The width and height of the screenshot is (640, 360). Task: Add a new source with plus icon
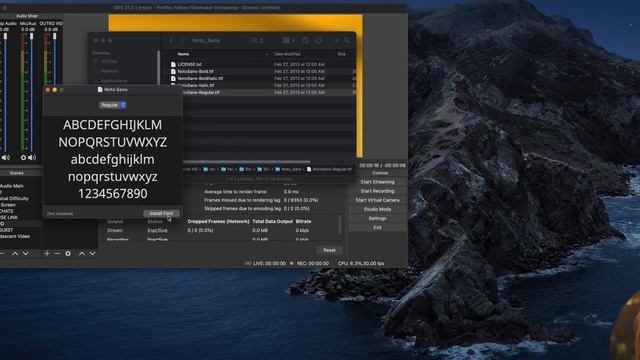pyautogui.click(x=47, y=253)
